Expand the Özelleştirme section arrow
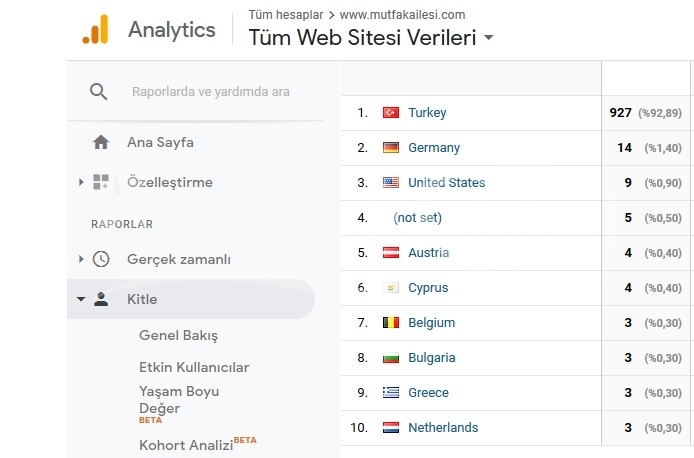694x458 pixels. click(81, 182)
